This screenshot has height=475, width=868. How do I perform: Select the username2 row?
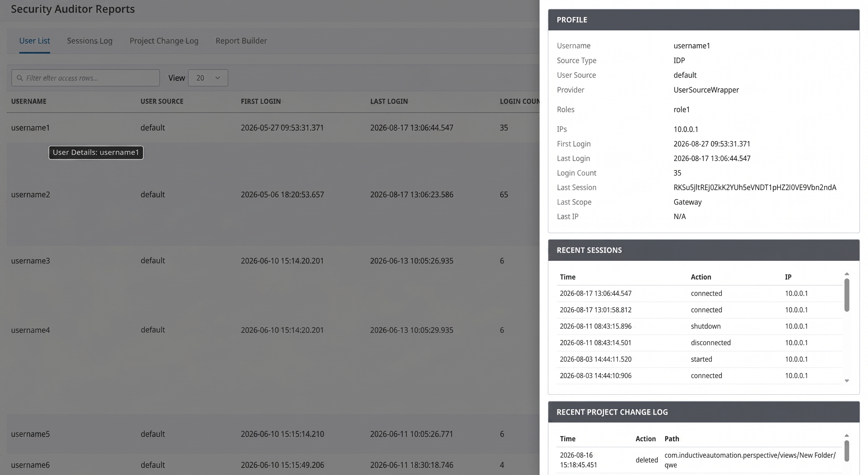(273, 195)
